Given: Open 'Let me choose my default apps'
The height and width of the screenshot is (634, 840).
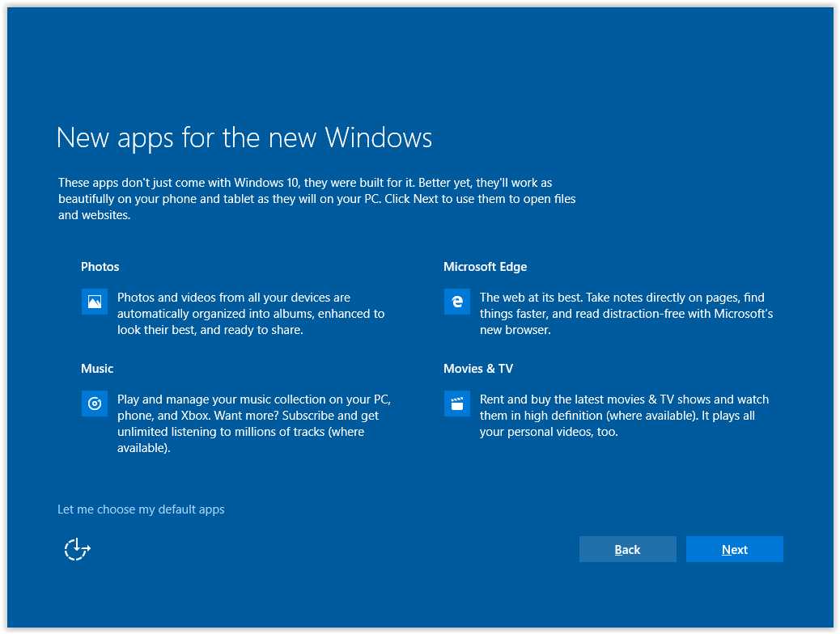Looking at the screenshot, I should pos(141,509).
